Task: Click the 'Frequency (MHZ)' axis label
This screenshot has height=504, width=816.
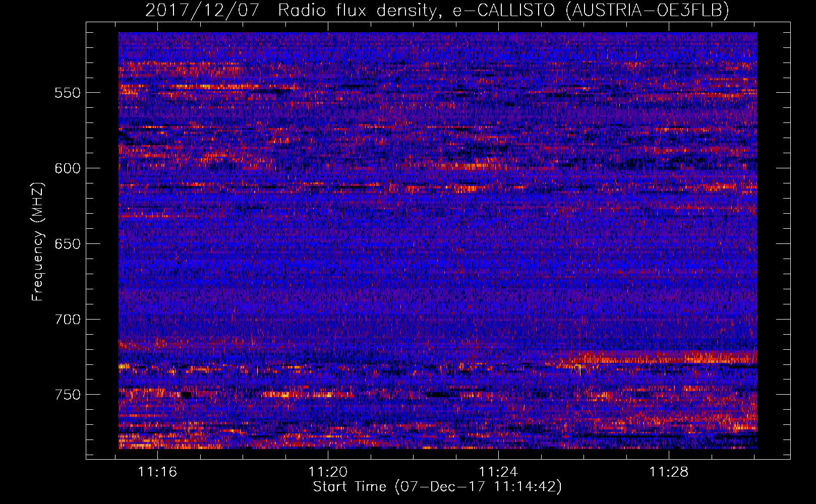Action: pyautogui.click(x=38, y=242)
